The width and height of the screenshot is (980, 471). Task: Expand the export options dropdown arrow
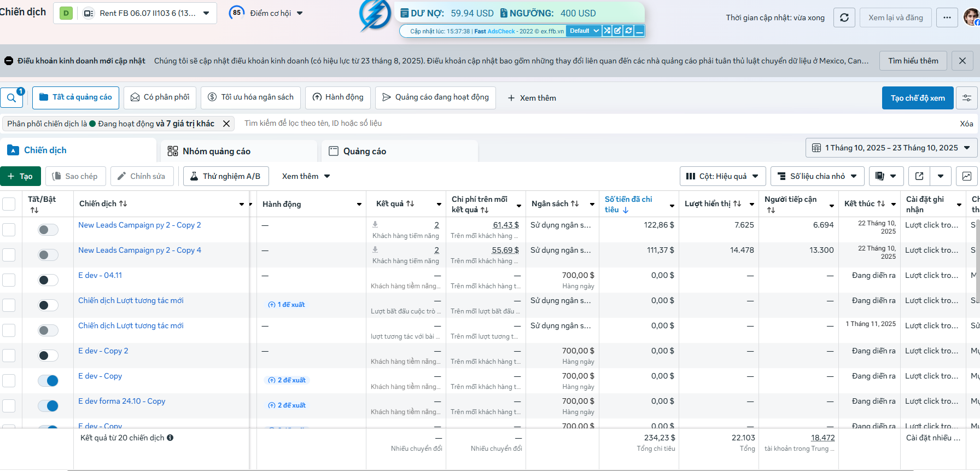tap(941, 176)
